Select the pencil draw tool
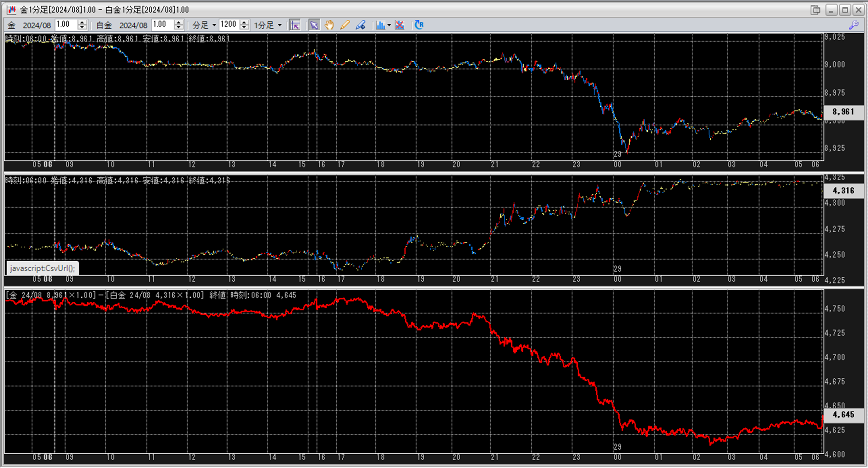 tap(345, 25)
